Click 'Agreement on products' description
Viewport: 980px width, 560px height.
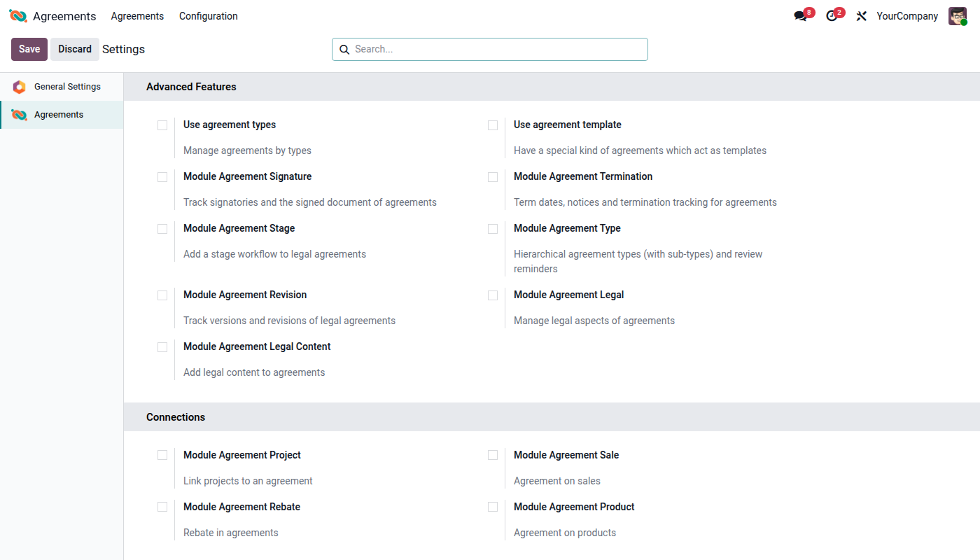(x=565, y=533)
